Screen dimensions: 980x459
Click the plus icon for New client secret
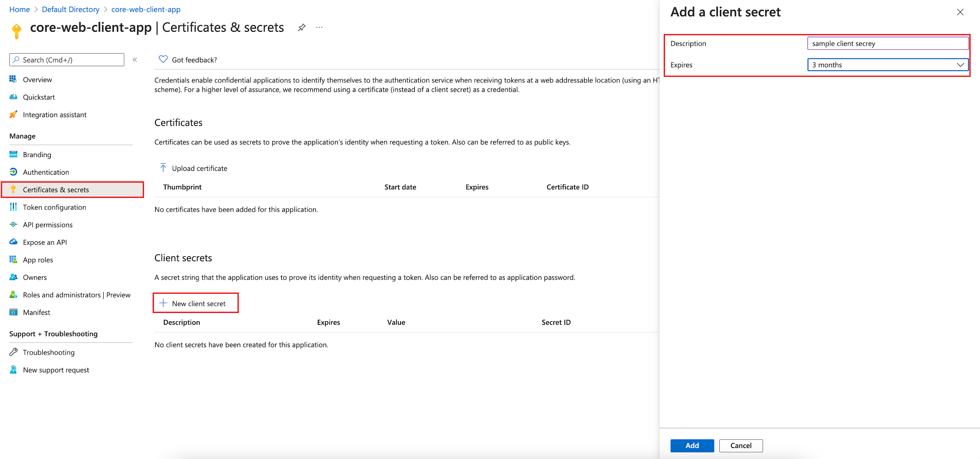click(163, 303)
